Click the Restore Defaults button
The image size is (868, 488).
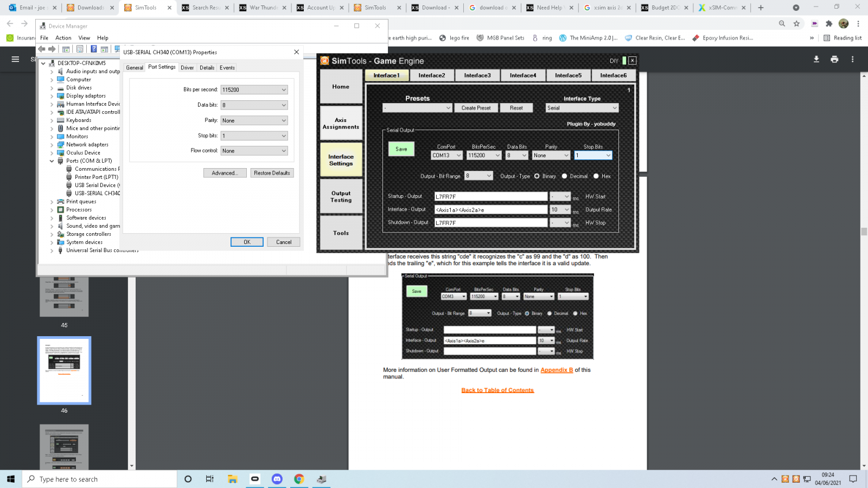click(x=272, y=173)
